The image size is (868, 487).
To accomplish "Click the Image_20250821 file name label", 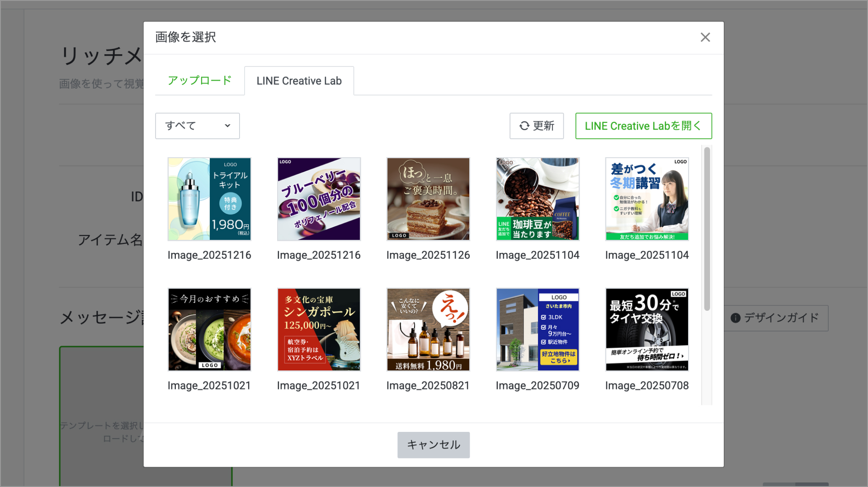I will point(428,386).
